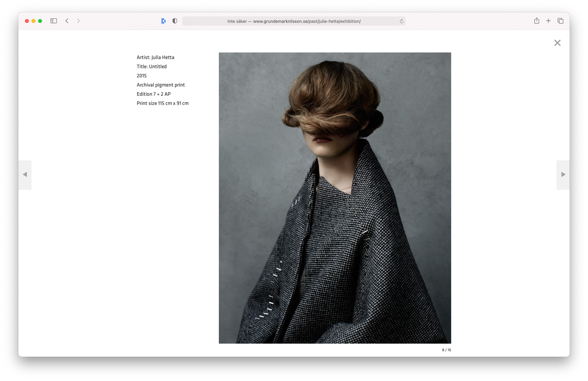Viewport: 588px width, 381px height.
Task: Show the previous artwork with left arrow
Action: pos(25,175)
